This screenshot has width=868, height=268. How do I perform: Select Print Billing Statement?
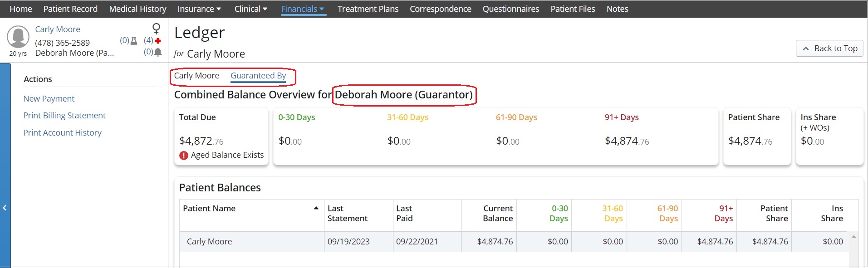click(x=64, y=115)
